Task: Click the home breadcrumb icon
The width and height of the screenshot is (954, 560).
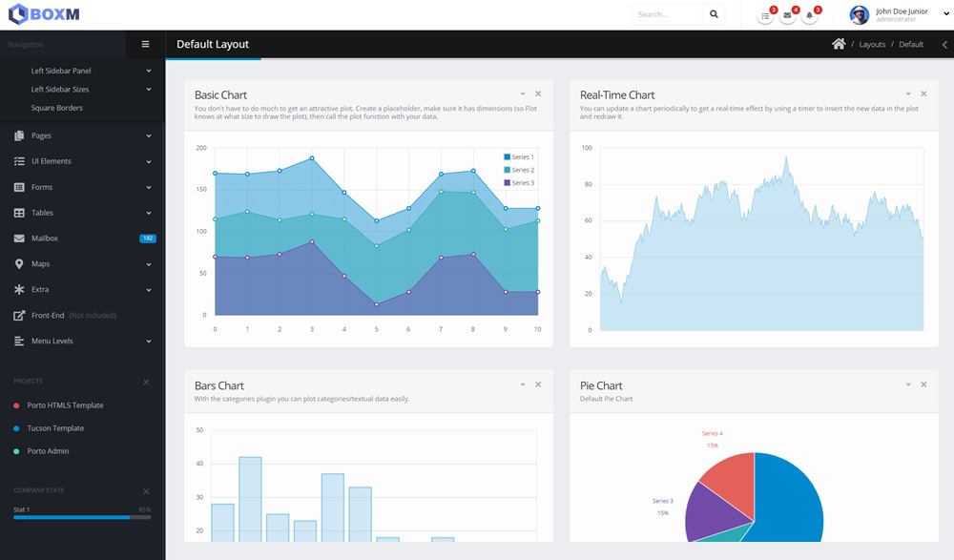Action: [x=839, y=44]
